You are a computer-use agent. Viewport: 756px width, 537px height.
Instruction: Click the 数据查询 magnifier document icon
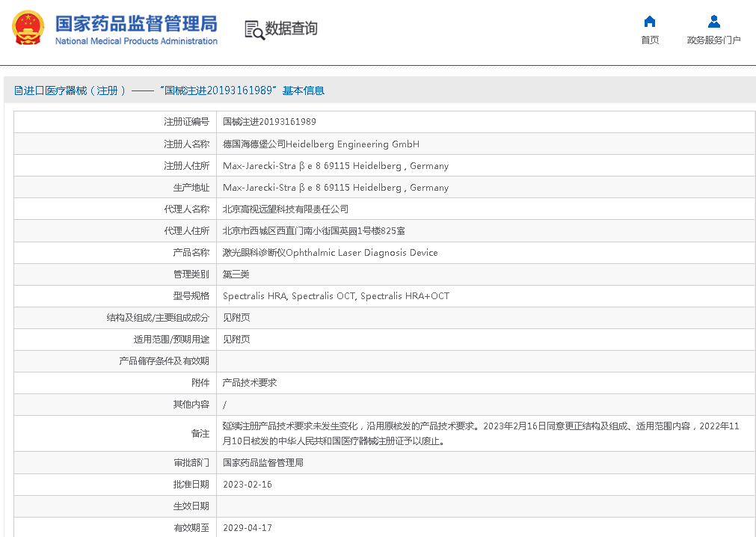(254, 30)
